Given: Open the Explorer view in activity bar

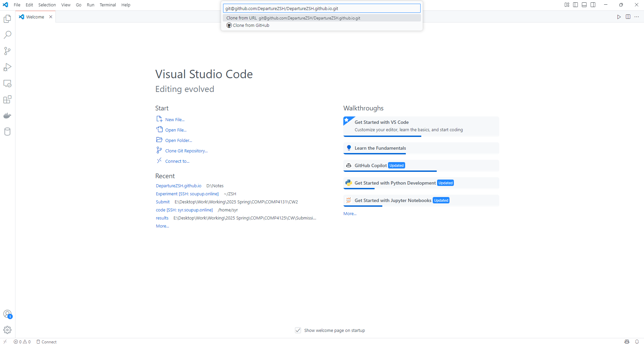Looking at the screenshot, I should (x=7, y=19).
